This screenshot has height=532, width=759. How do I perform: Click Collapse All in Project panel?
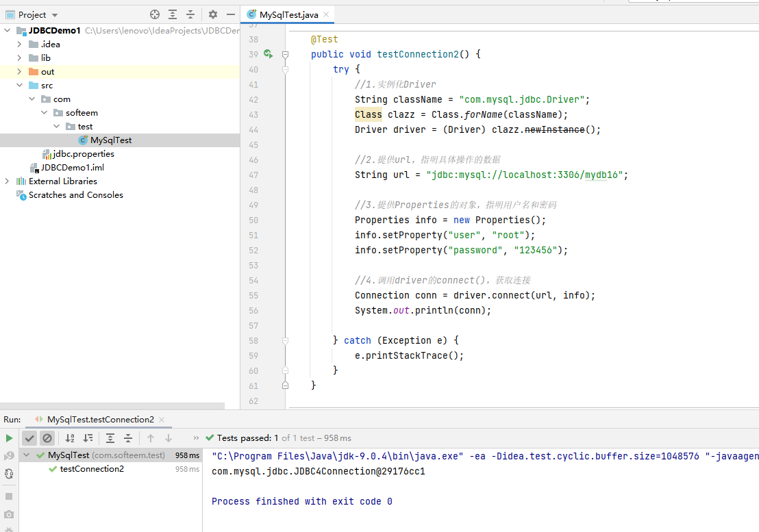coord(190,14)
